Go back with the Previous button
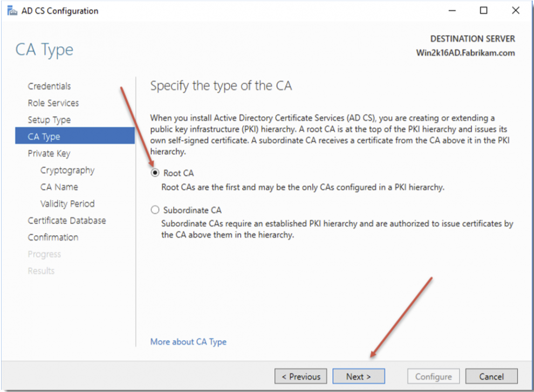 (301, 376)
